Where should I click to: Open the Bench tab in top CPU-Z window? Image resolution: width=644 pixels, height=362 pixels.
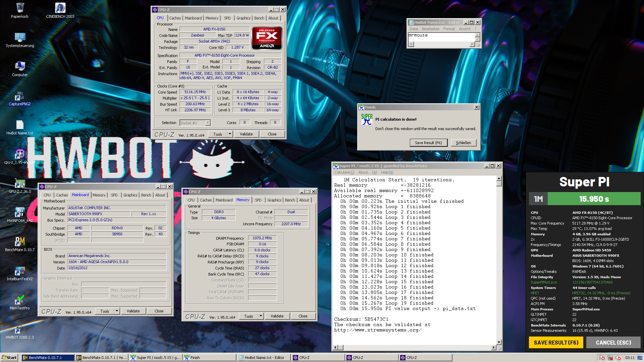(259, 18)
